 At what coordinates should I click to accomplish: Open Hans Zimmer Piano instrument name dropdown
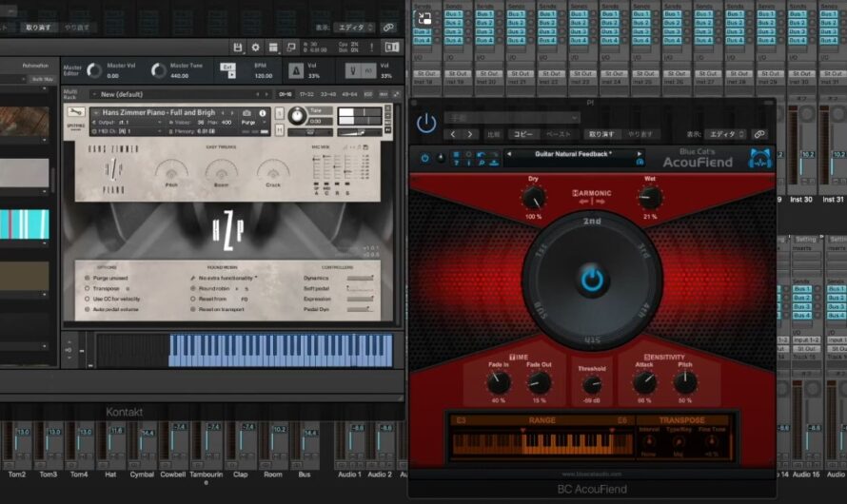pos(157,113)
